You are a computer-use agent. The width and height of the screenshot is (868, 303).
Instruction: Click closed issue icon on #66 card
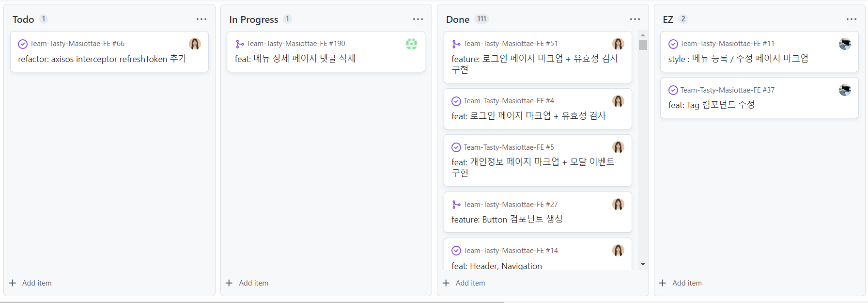[23, 44]
